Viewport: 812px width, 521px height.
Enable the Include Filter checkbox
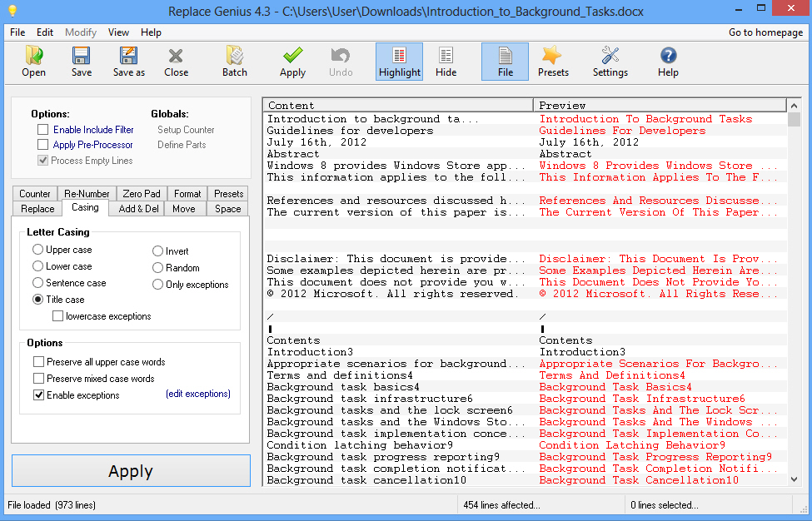(43, 130)
